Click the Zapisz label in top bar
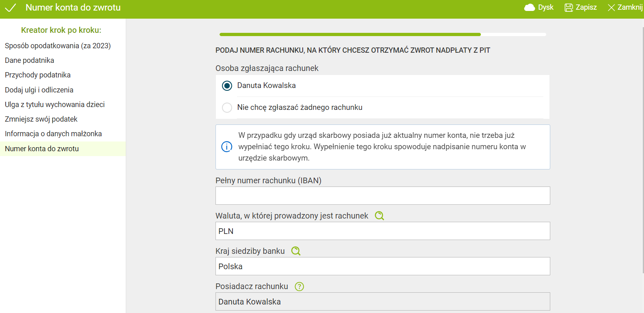The height and width of the screenshot is (313, 644). [586, 7]
